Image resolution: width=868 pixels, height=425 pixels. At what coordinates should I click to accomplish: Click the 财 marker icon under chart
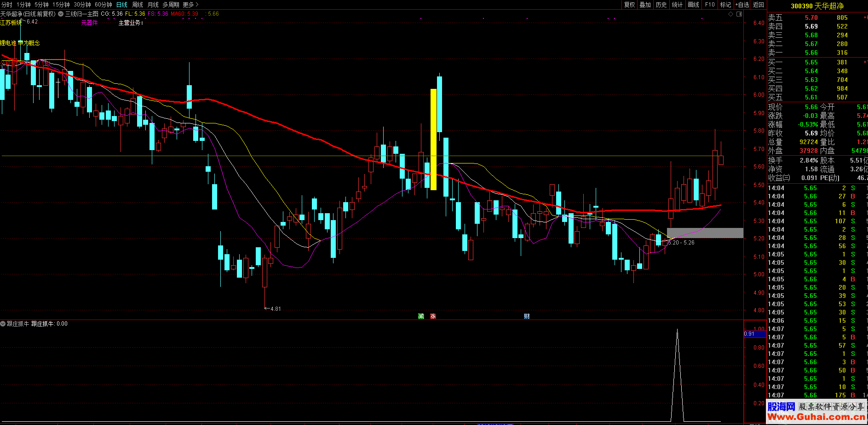click(x=527, y=316)
